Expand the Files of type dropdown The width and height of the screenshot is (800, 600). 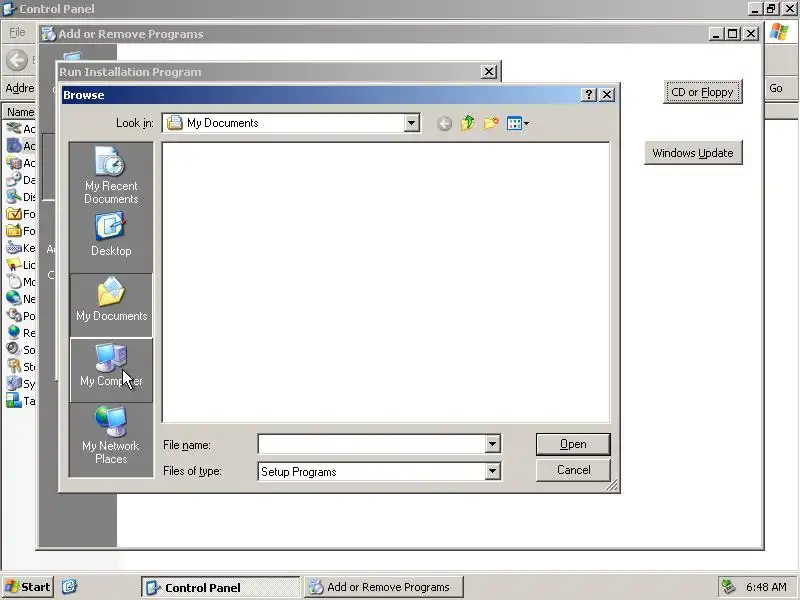(492, 471)
